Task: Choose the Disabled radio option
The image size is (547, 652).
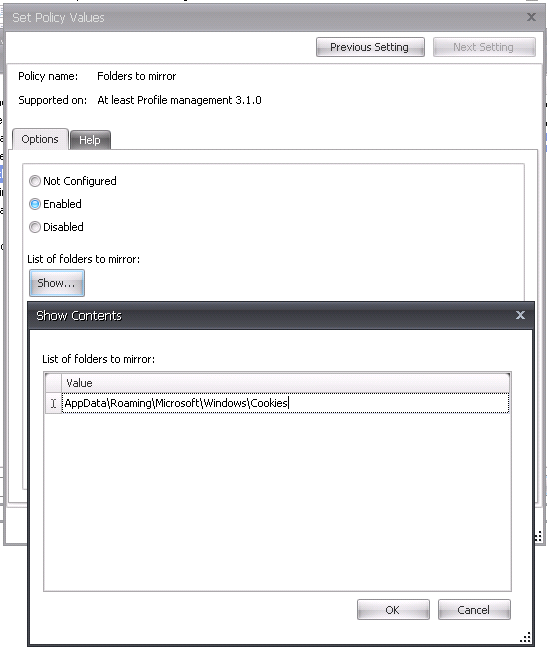Action: 35,227
